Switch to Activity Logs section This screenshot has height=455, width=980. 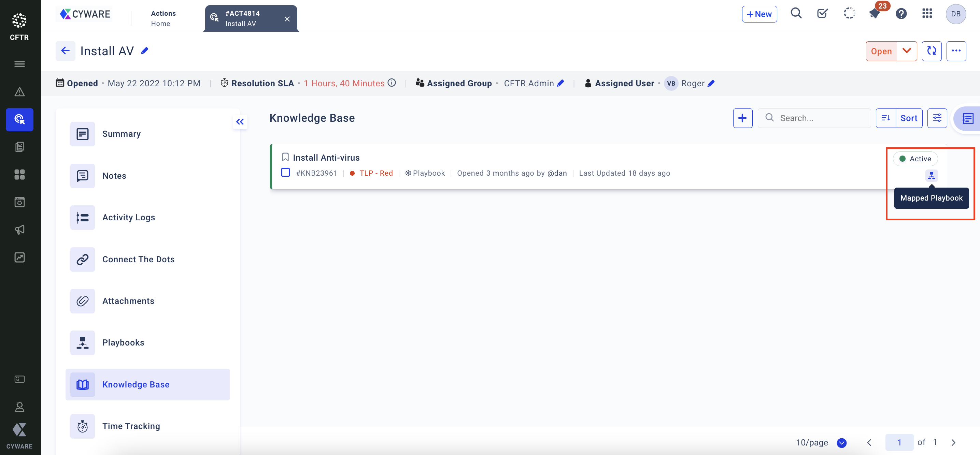click(128, 217)
